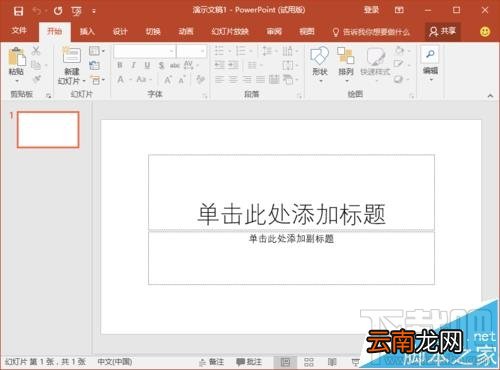Screen dimensions: 500x370
Task: Save the presentation from the quick access toolbar
Action: [18, 11]
